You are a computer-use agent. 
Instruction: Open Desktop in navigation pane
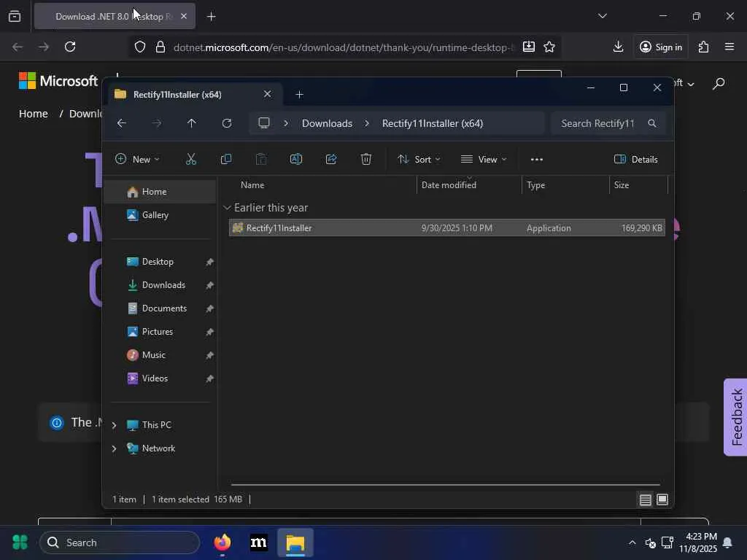click(x=160, y=262)
